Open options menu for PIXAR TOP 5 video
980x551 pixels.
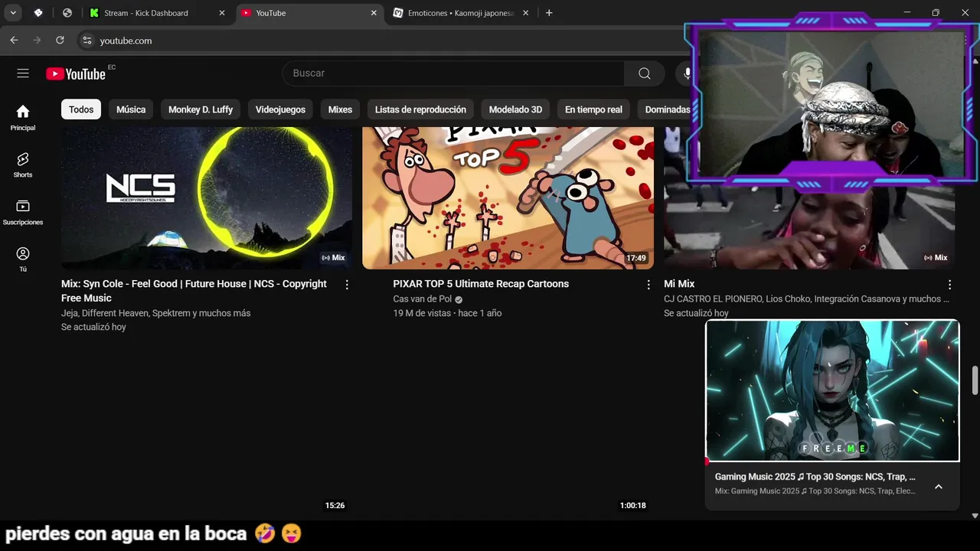coord(648,285)
